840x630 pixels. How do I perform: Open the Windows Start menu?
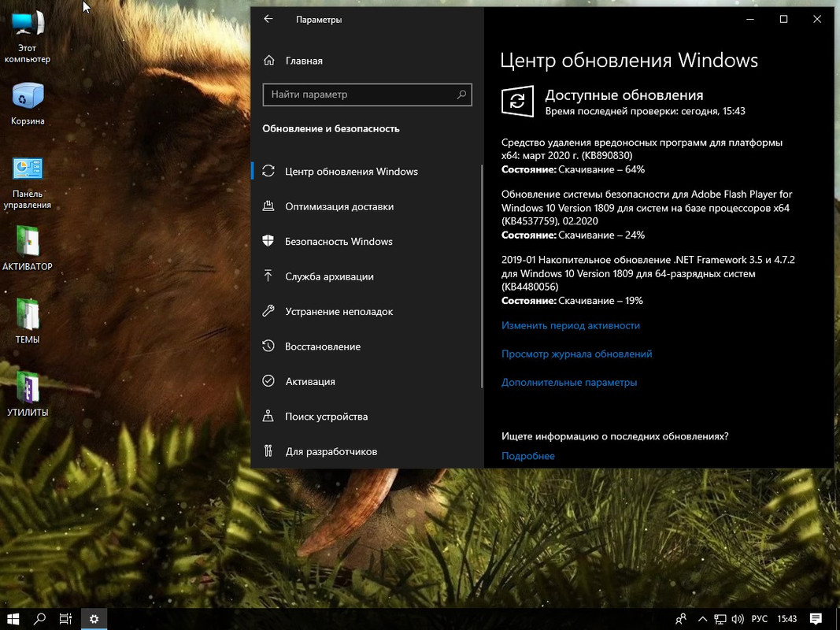13,619
